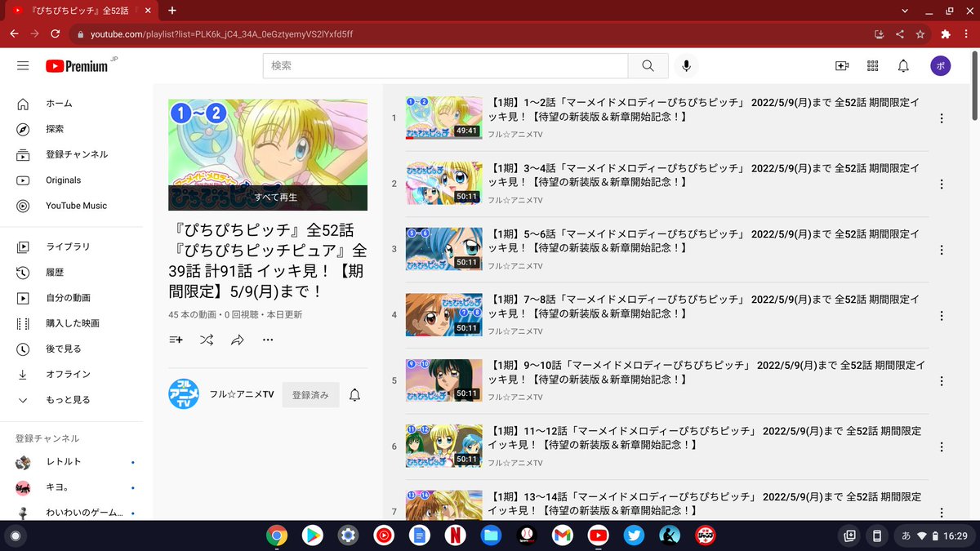Click the 登録済み subscribed button
Viewport: 980px width, 551px height.
pos(310,395)
